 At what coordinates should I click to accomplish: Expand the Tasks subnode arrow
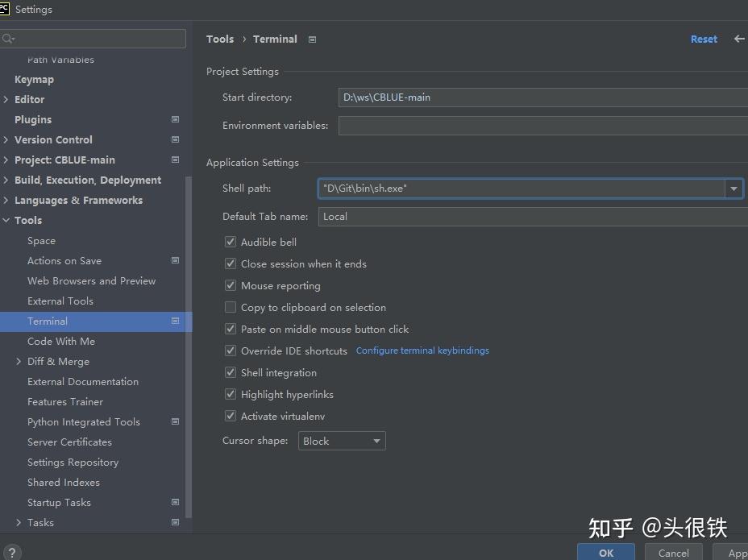(19, 522)
